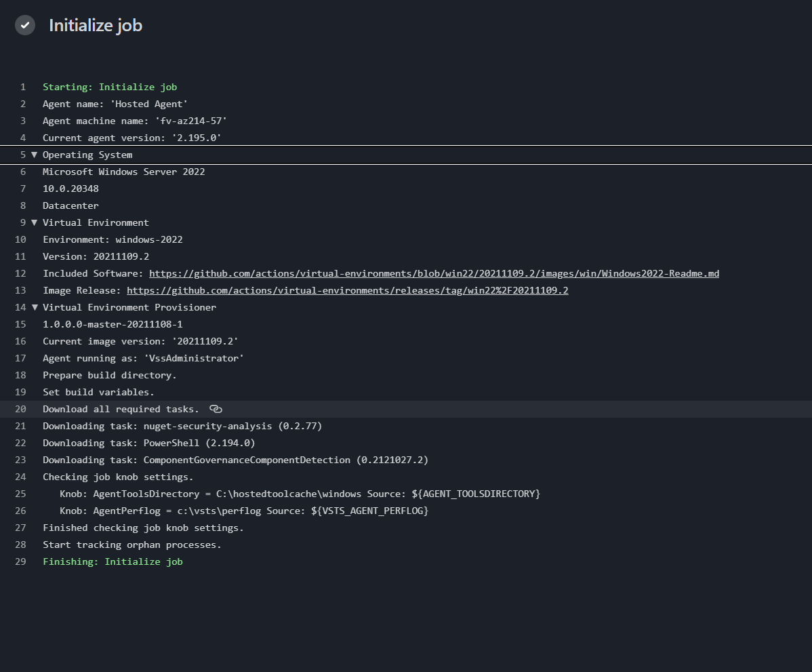
Task: Click the collapse triangle beside Operating System
Action: 35,155
